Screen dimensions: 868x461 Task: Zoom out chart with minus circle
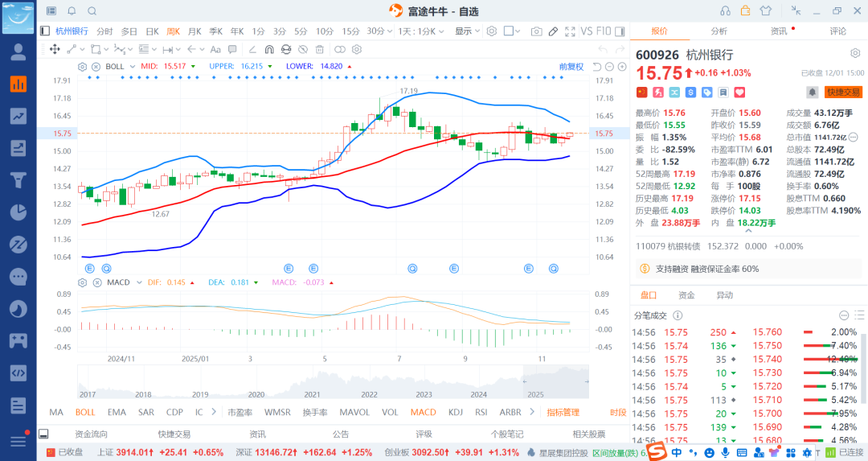pos(609,67)
